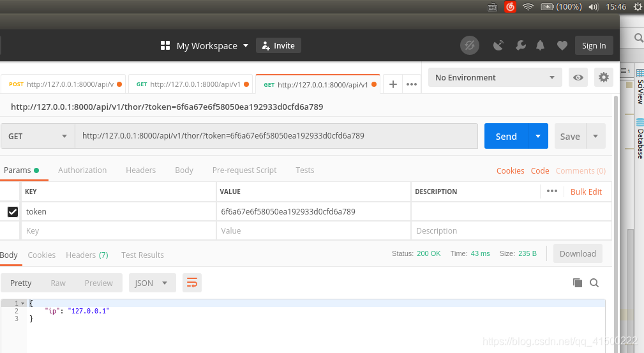Open the capture requests satellite icon
The height and width of the screenshot is (353, 644).
tap(498, 45)
